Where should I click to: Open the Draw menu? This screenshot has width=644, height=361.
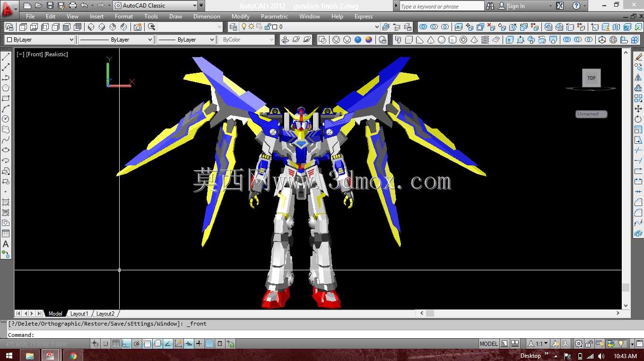point(175,17)
